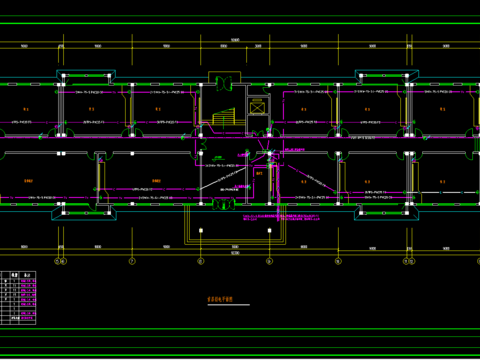Select the orange-underlined drawing title text
Image resolution: width=480 pixels, height=360 pixels.
coord(220,299)
